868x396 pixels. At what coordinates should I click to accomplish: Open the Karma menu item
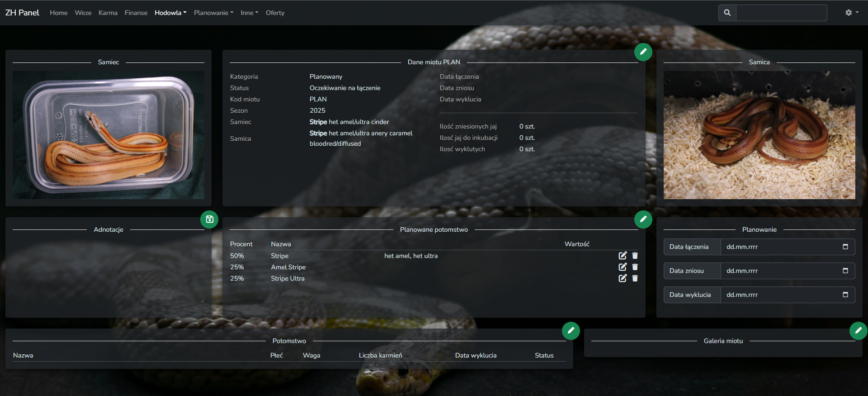(x=108, y=13)
